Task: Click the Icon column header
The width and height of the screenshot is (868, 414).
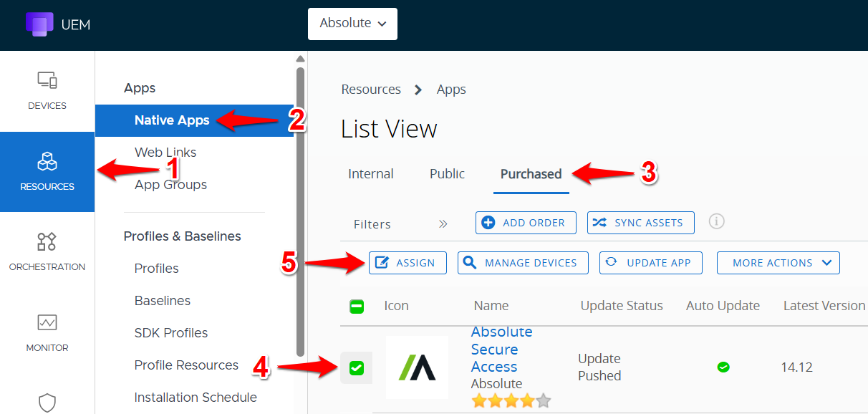Action: pyautogui.click(x=396, y=306)
